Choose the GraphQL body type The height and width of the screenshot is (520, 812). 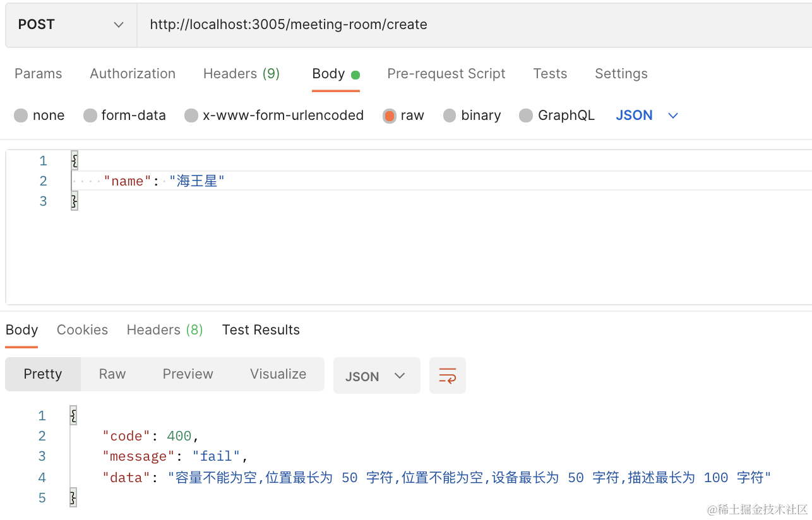tap(526, 115)
